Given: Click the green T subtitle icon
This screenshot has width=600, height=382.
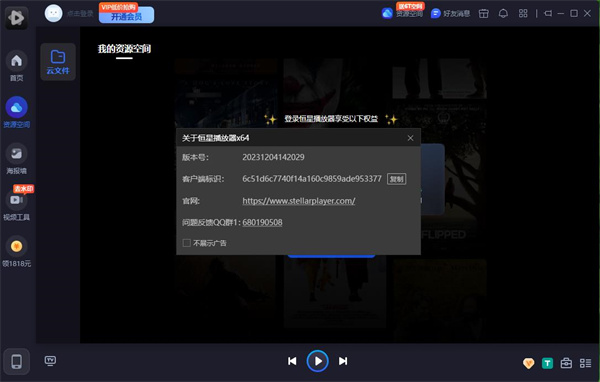Looking at the screenshot, I should click(x=548, y=363).
